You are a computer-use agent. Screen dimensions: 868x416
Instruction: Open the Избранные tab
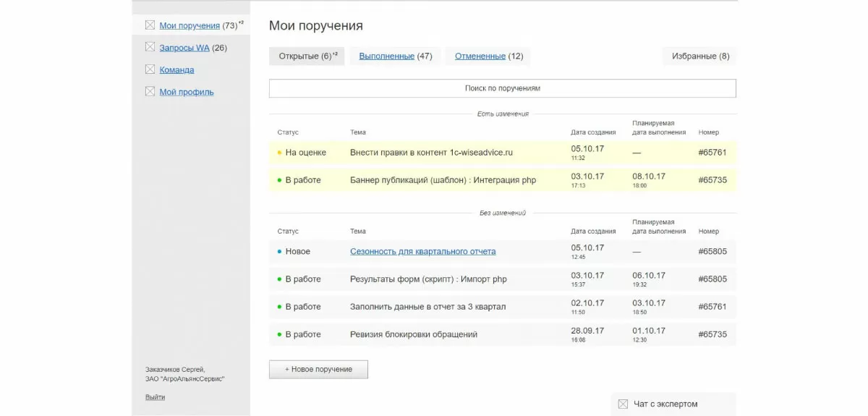(x=699, y=56)
